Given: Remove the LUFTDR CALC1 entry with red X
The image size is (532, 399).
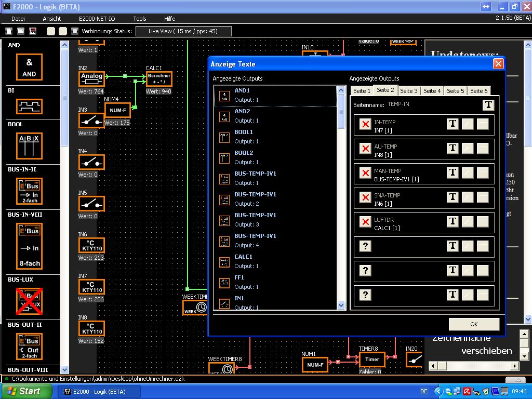Looking at the screenshot, I should pyautogui.click(x=365, y=222).
